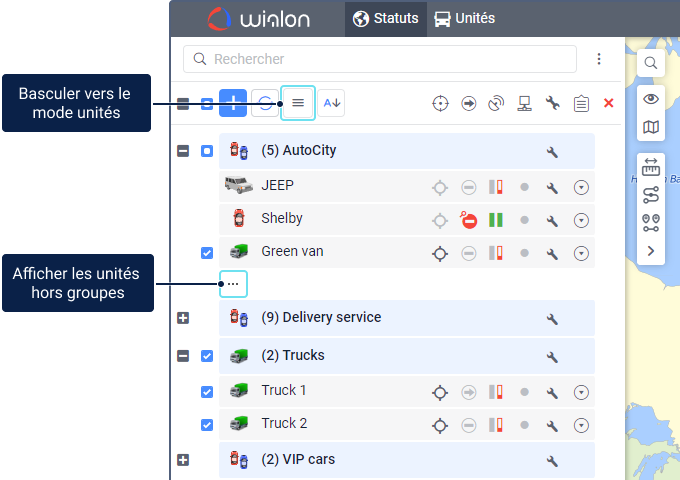
Task: Click the Rechercher search field
Action: [x=380, y=59]
